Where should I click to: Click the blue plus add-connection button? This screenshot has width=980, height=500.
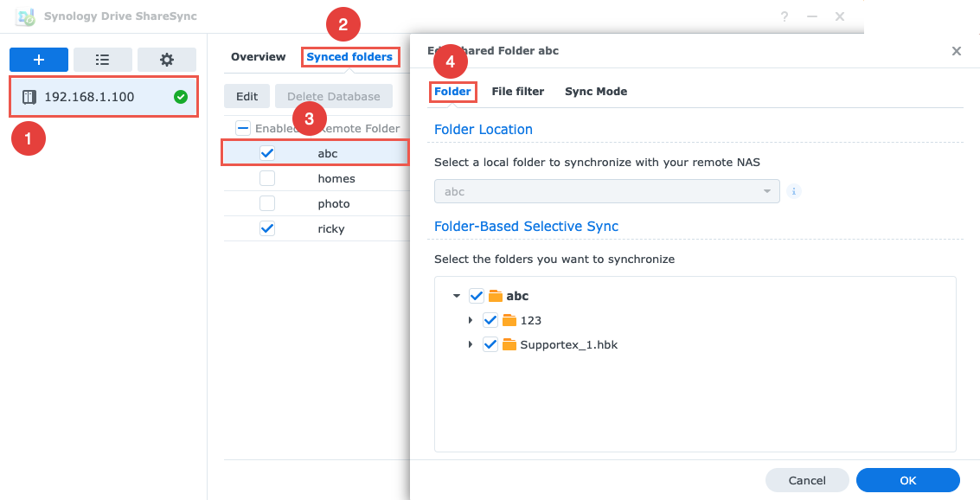click(39, 60)
